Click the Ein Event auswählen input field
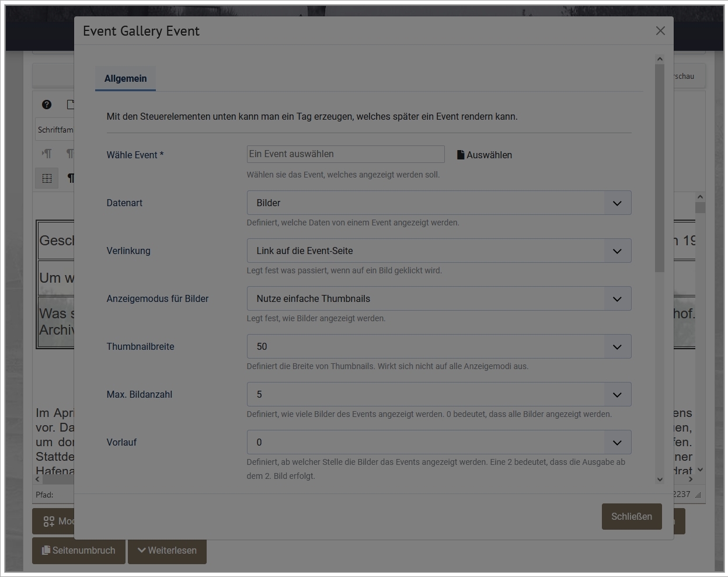The width and height of the screenshot is (728, 577). [x=345, y=154]
